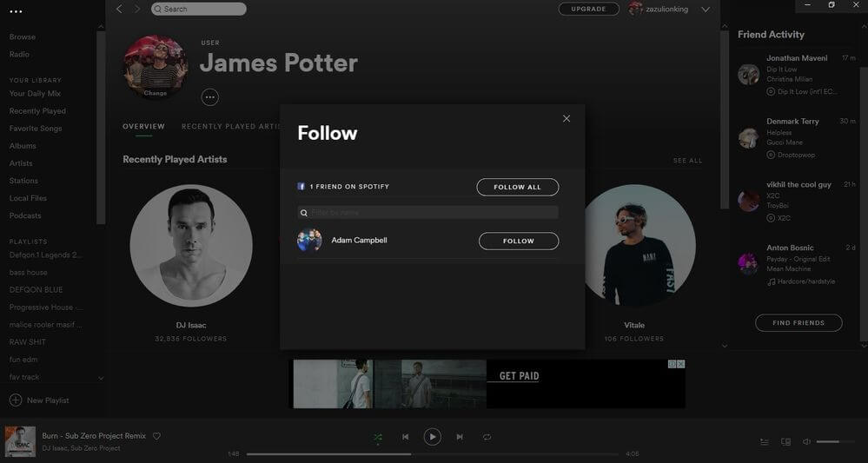The image size is (868, 463).
Task: Open the devices available icon
Action: tap(785, 442)
